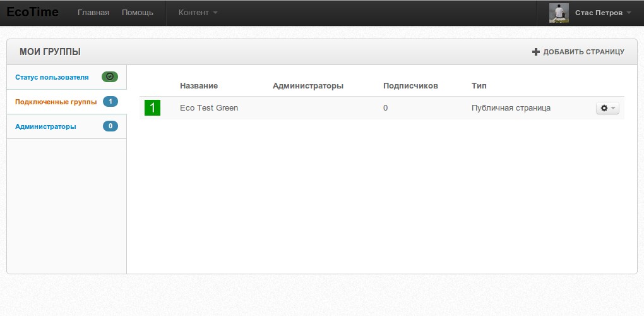Open the Eco Test Green group
644x316 pixels.
209,108
